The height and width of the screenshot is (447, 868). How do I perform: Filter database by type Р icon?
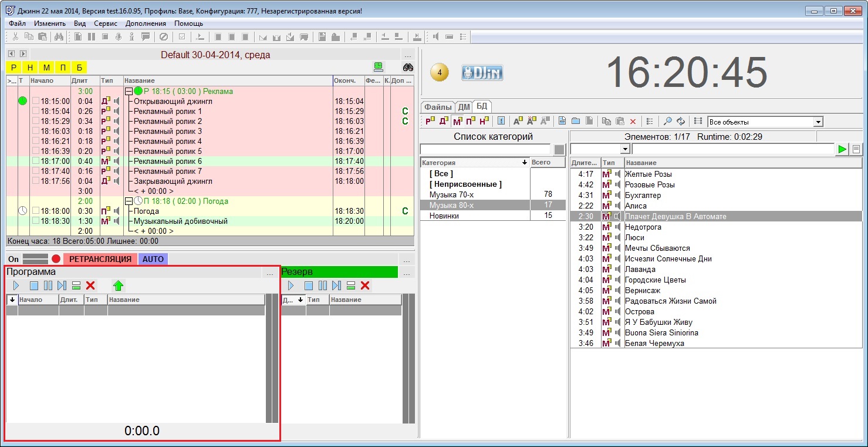(430, 121)
